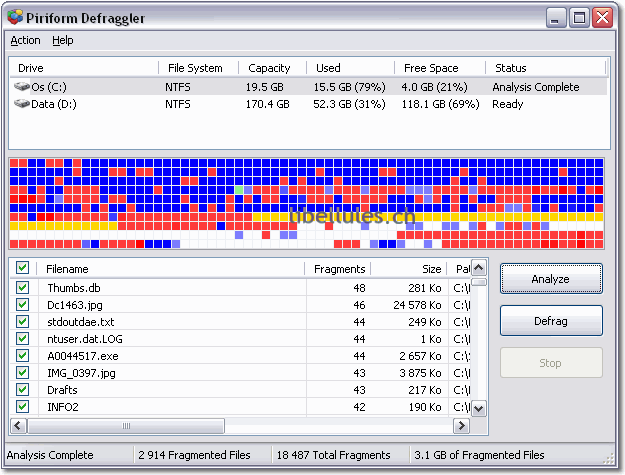The height and width of the screenshot is (475, 625).
Task: Click the Os (C:) drive name
Action: point(49,87)
